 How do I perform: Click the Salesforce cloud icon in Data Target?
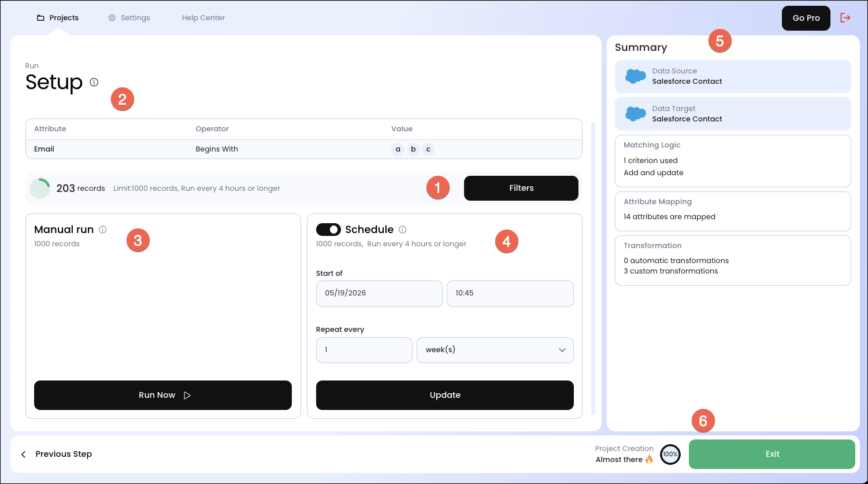636,114
